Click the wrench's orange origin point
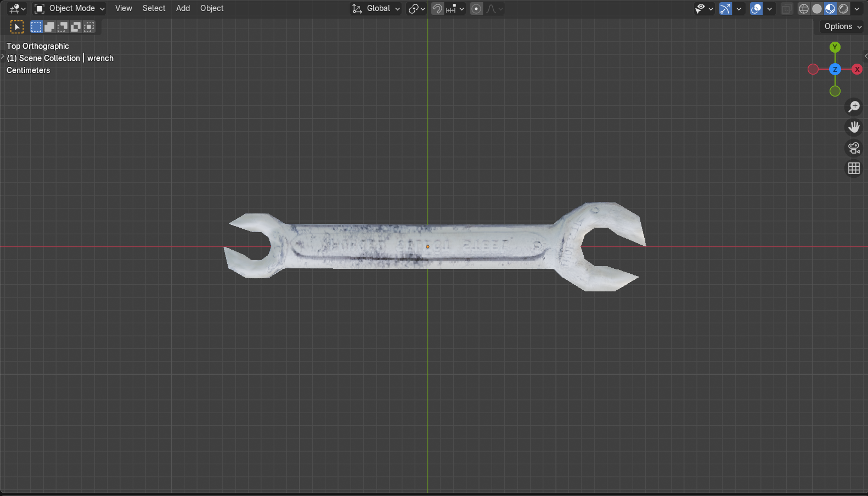868x496 pixels. click(x=427, y=247)
